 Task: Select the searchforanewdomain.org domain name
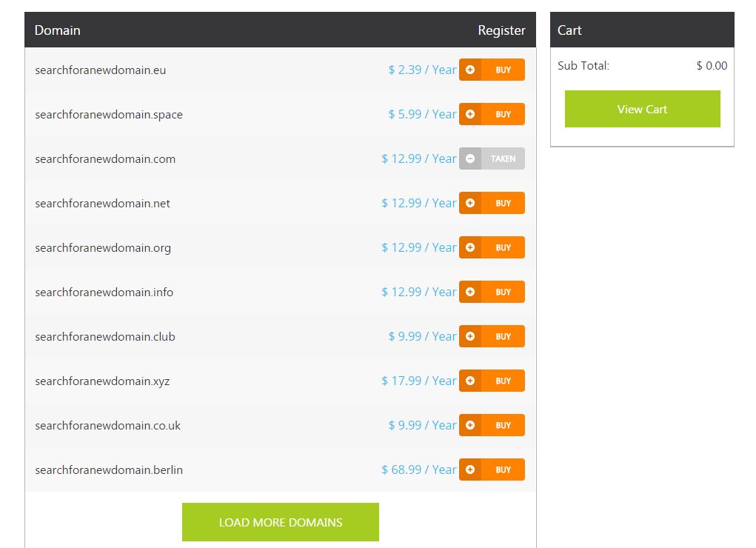(103, 248)
